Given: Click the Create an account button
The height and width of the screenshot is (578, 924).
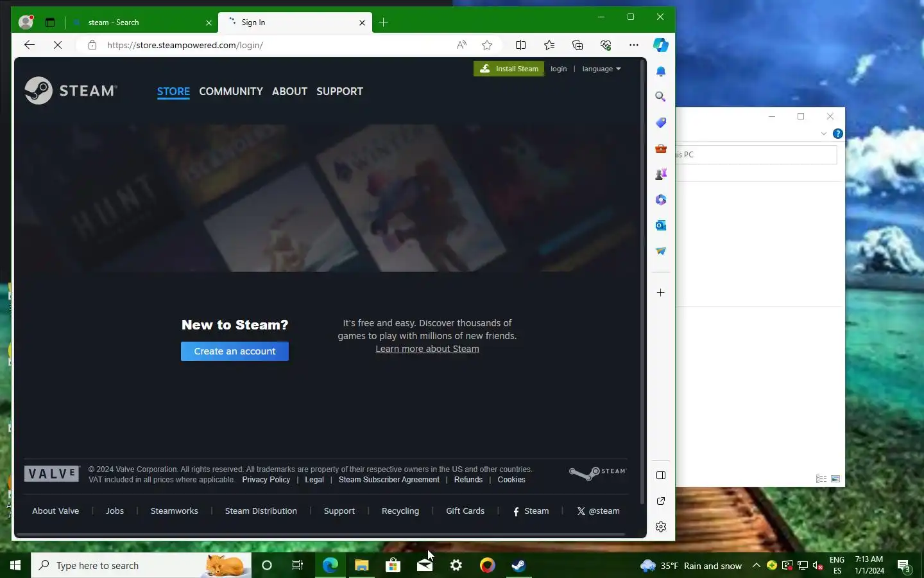Looking at the screenshot, I should [x=235, y=351].
